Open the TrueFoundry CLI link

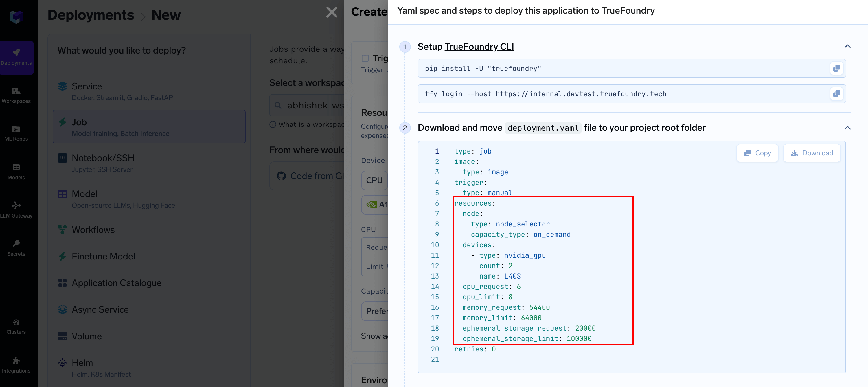[x=479, y=47]
